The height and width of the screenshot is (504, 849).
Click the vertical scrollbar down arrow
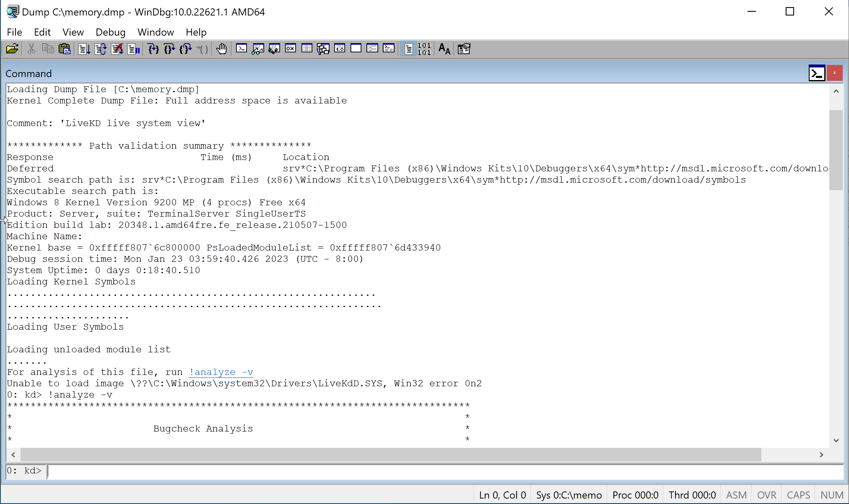click(836, 440)
